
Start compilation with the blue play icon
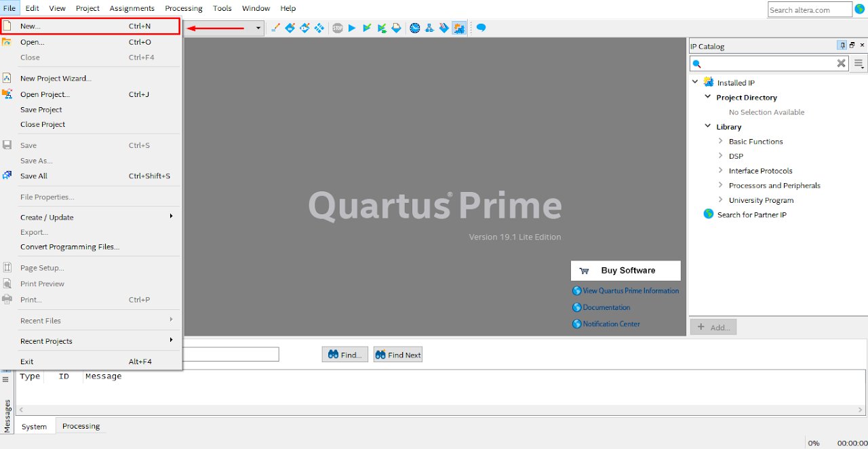(352, 28)
